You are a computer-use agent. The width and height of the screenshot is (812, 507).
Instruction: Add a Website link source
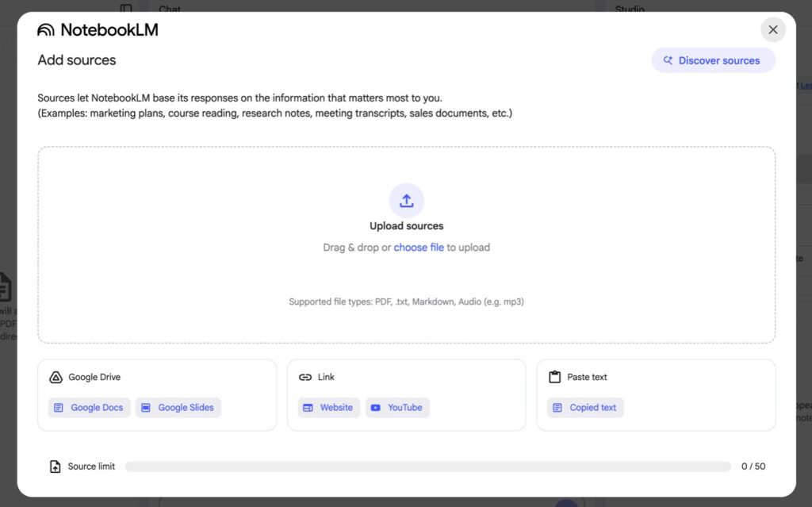tap(328, 408)
